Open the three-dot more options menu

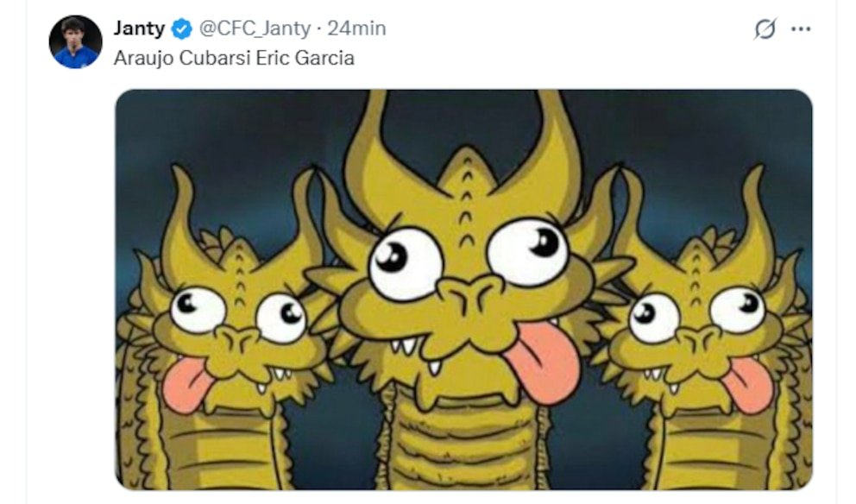(800, 29)
